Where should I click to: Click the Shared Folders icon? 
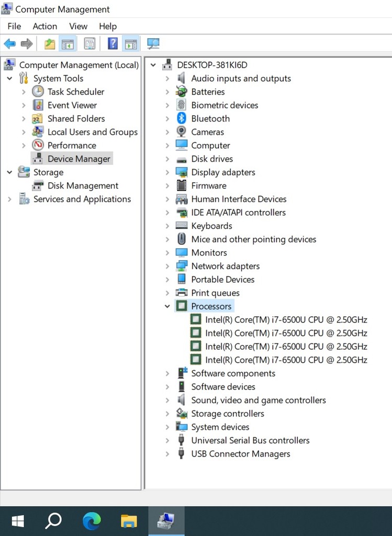coord(37,119)
